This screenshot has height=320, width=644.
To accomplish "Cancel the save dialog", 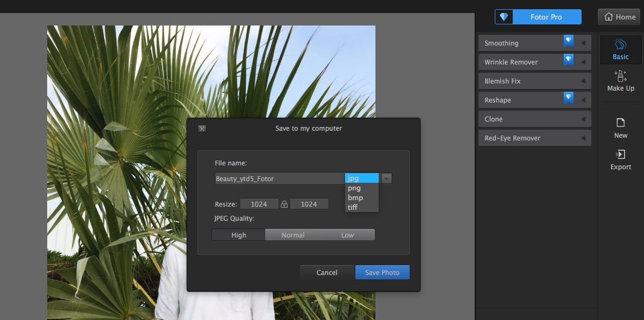I will tap(327, 272).
